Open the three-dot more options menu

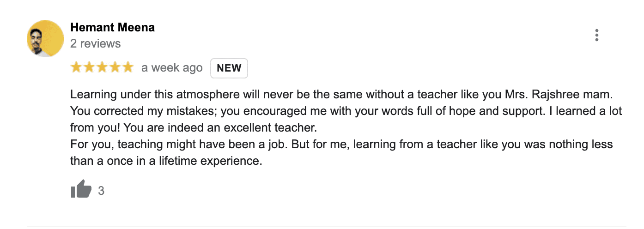pyautogui.click(x=597, y=36)
